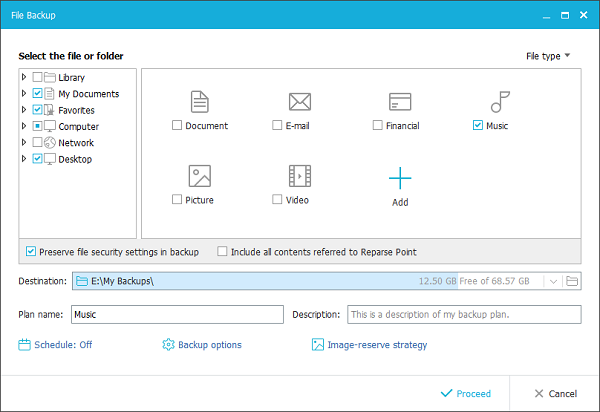Click the Description input field
Screen dimensions: 600x412
[x=464, y=314]
